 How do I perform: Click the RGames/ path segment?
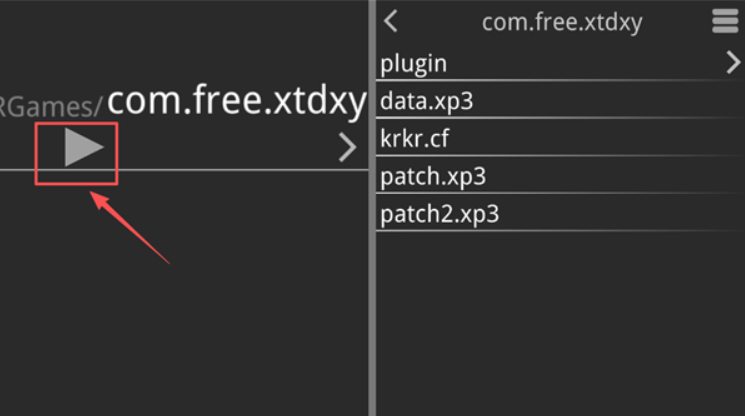[50, 106]
